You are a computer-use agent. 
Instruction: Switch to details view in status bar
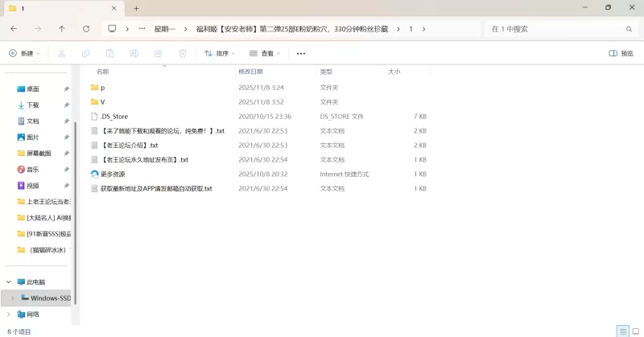click(x=621, y=331)
